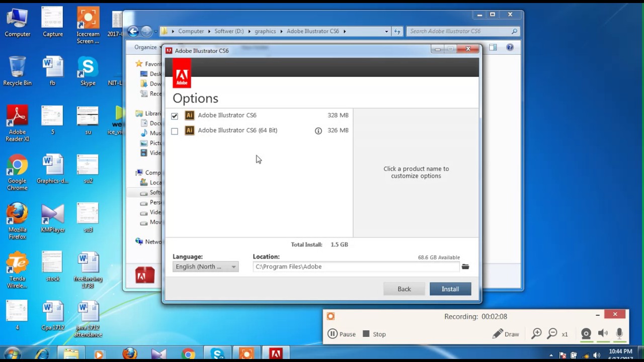
Task: Select the Mozilla Firefox desktop icon
Action: (x=17, y=221)
